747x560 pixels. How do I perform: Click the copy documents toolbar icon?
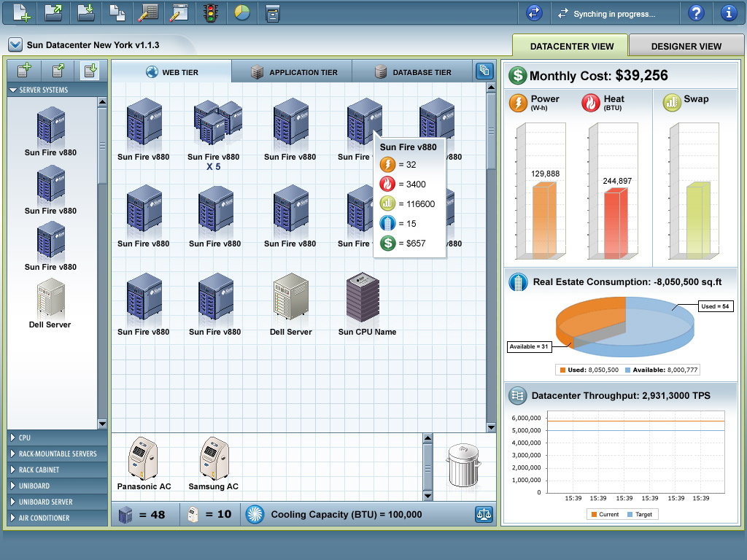coord(117,13)
